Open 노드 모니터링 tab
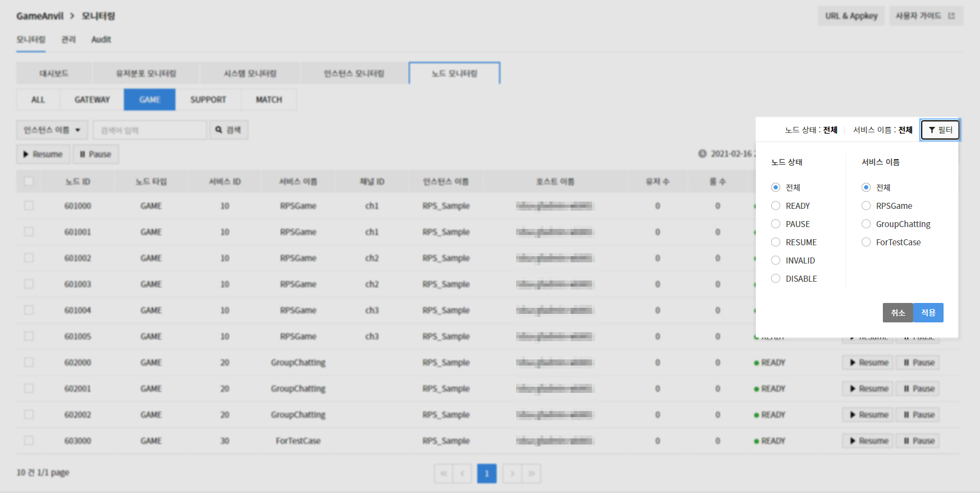The image size is (980, 493). tap(454, 73)
